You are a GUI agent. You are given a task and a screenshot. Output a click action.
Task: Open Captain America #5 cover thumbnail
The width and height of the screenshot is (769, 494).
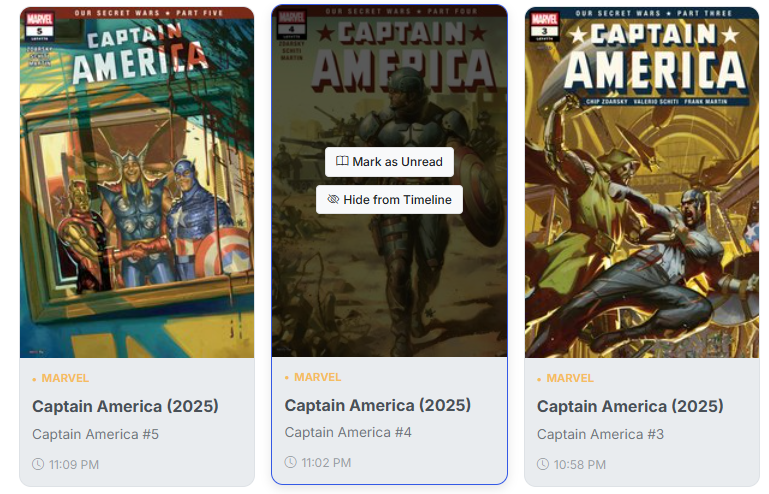click(137, 200)
